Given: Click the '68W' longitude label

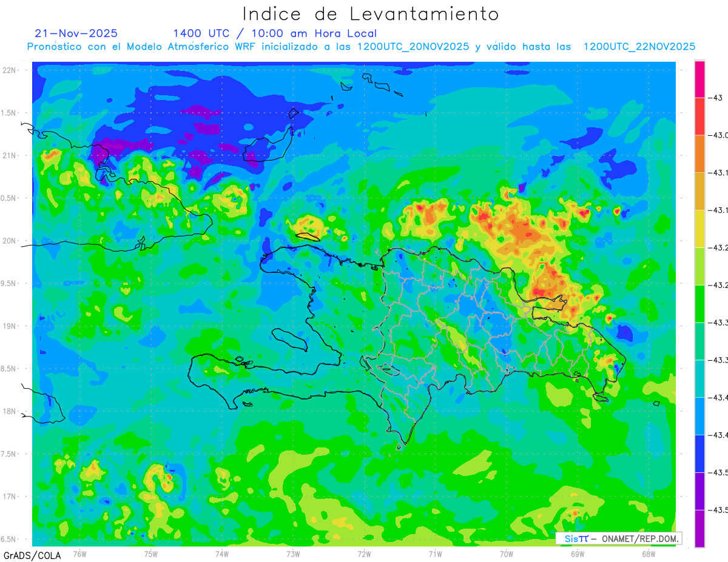Looking at the screenshot, I should 649,554.
